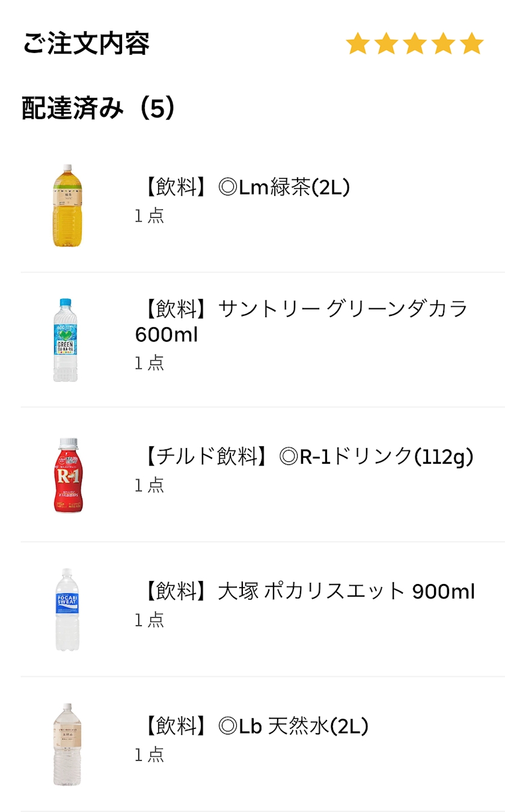Set rating with the third star

pos(415,44)
